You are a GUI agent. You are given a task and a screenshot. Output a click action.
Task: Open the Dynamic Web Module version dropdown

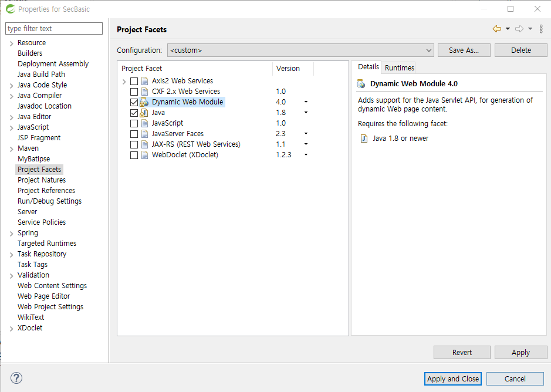pyautogui.click(x=306, y=102)
